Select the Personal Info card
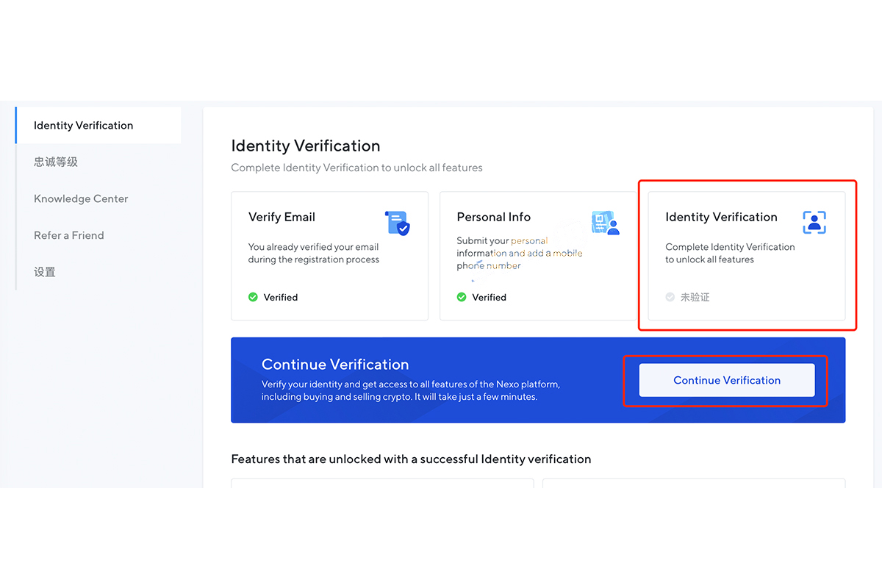Screen dimensions: 882x588 click(538, 256)
